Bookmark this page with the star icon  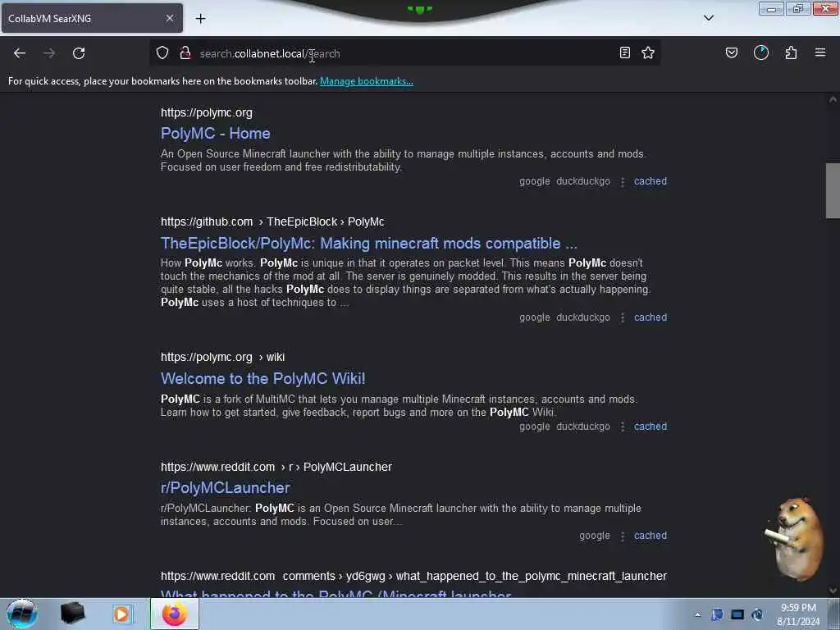(x=648, y=52)
